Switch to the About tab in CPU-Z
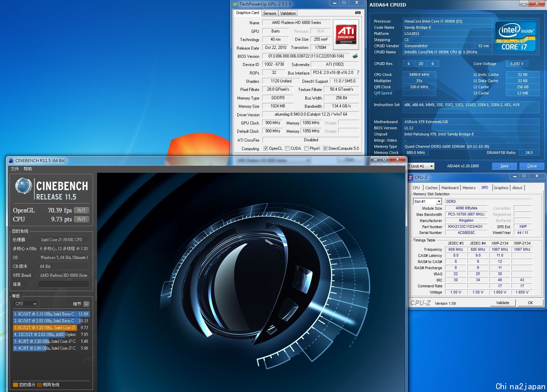 click(517, 188)
